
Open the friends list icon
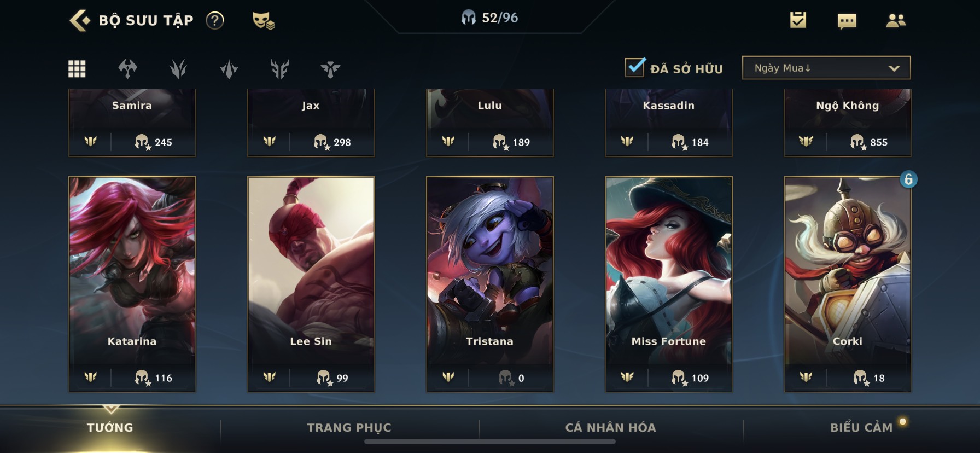pyautogui.click(x=895, y=21)
